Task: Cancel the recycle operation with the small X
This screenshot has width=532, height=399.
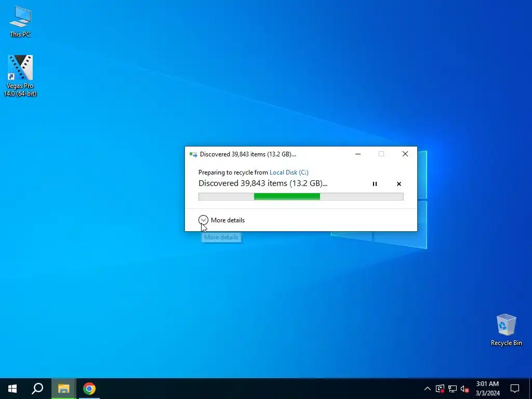Action: [399, 184]
